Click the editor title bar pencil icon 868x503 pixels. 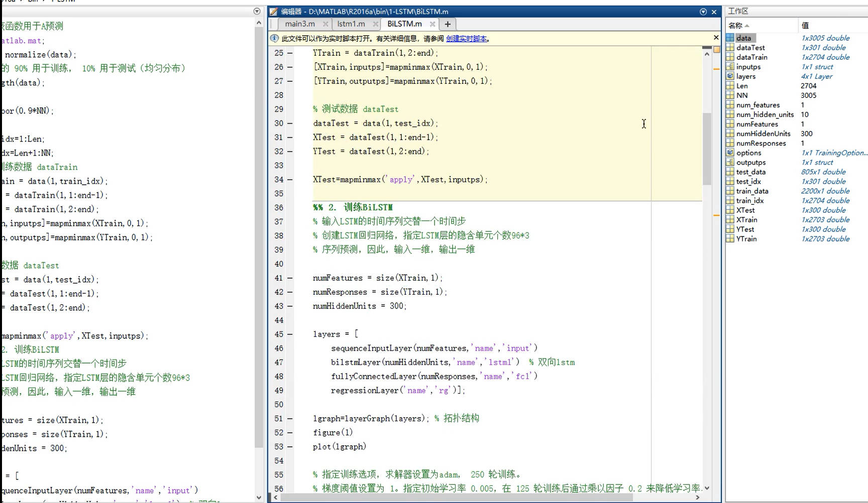coord(274,12)
